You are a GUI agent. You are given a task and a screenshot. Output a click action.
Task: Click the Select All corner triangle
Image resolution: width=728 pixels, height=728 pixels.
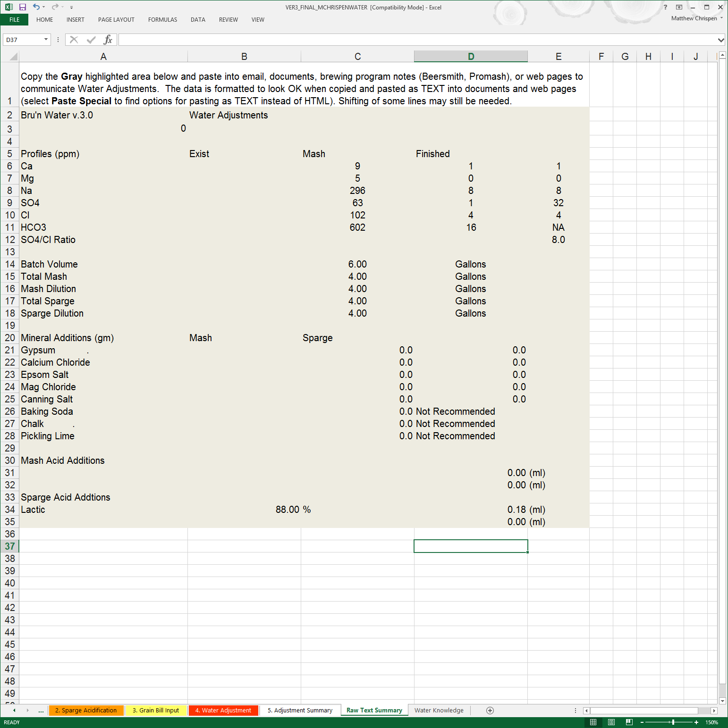[x=13, y=57]
